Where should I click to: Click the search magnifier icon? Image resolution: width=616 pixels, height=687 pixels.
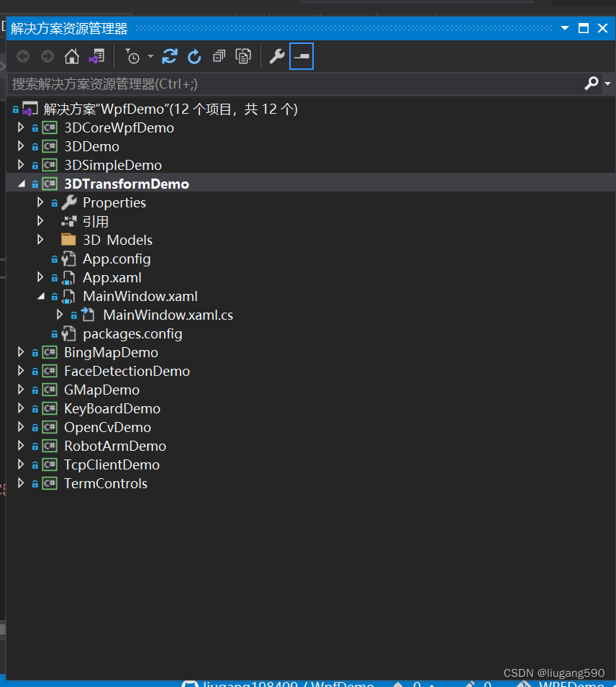pyautogui.click(x=591, y=84)
